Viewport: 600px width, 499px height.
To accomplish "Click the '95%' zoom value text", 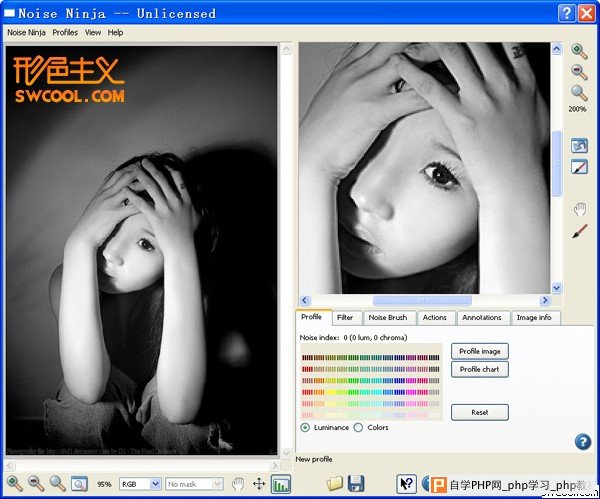I will [104, 484].
